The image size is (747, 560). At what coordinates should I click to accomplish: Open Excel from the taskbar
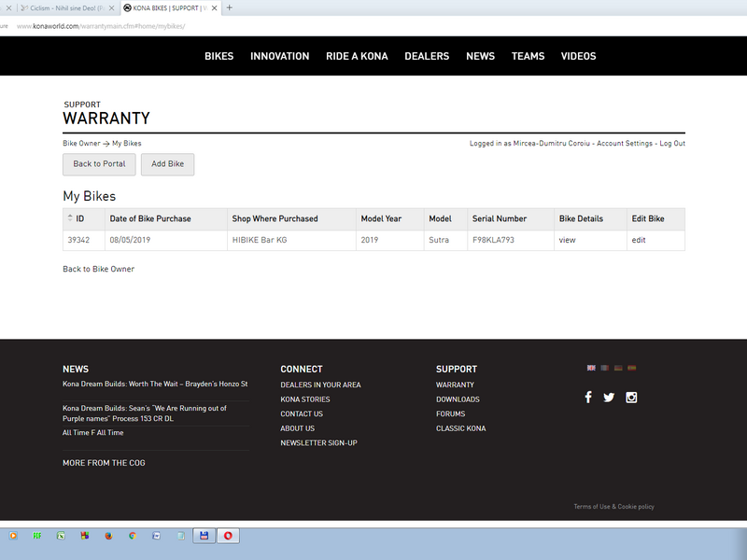(61, 536)
